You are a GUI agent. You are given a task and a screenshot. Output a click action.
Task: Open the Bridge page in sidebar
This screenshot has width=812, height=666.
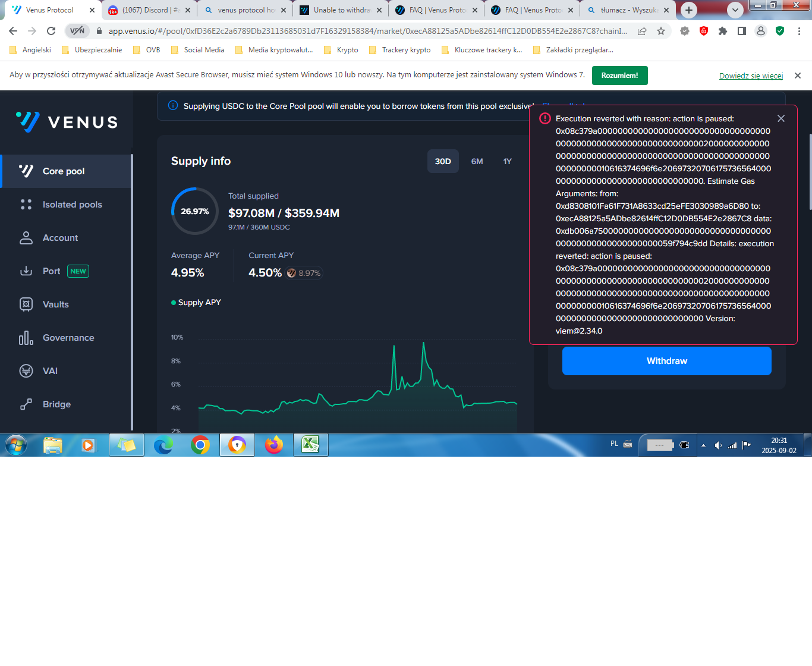pos(56,404)
